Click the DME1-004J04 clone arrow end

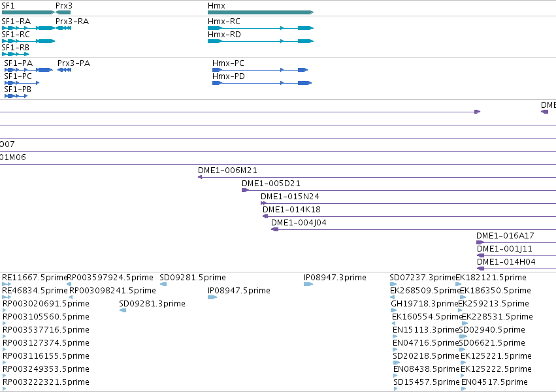point(275,230)
